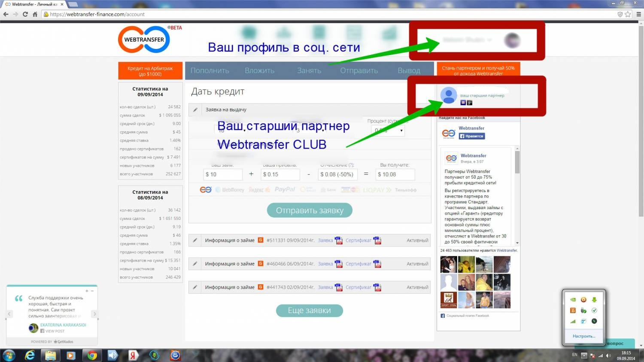
Task: Open Вывод tab in navigation bar
Action: (x=409, y=70)
